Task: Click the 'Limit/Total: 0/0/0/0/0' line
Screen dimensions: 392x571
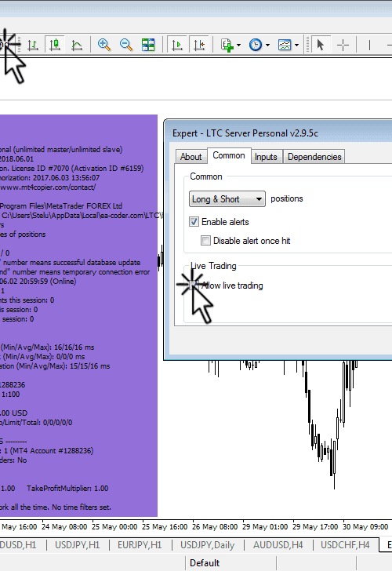Action: pyautogui.click(x=36, y=423)
